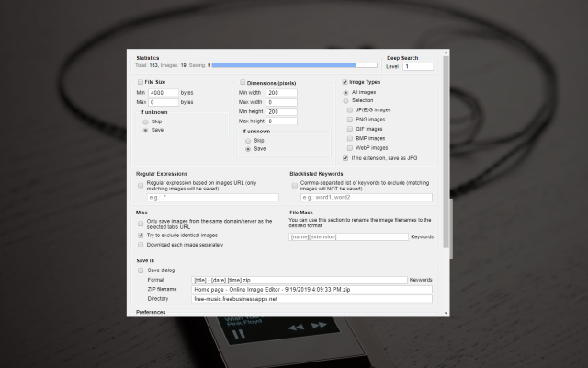Click the Min file size bytes field
The height and width of the screenshot is (368, 588).
click(163, 93)
